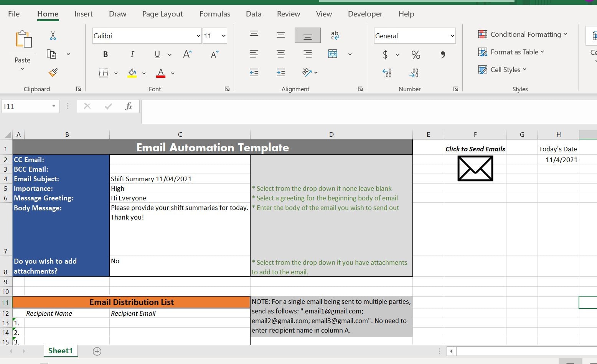Expand the Fill Color dropdown arrow
This screenshot has height=364, width=597.
pyautogui.click(x=144, y=73)
